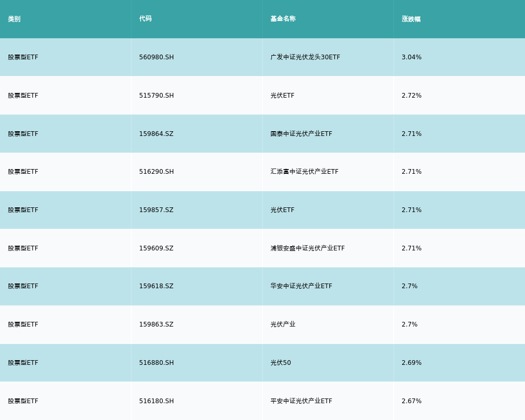Click 股票型ETF in the 516290.SH row
525x420 pixels.
click(x=23, y=172)
